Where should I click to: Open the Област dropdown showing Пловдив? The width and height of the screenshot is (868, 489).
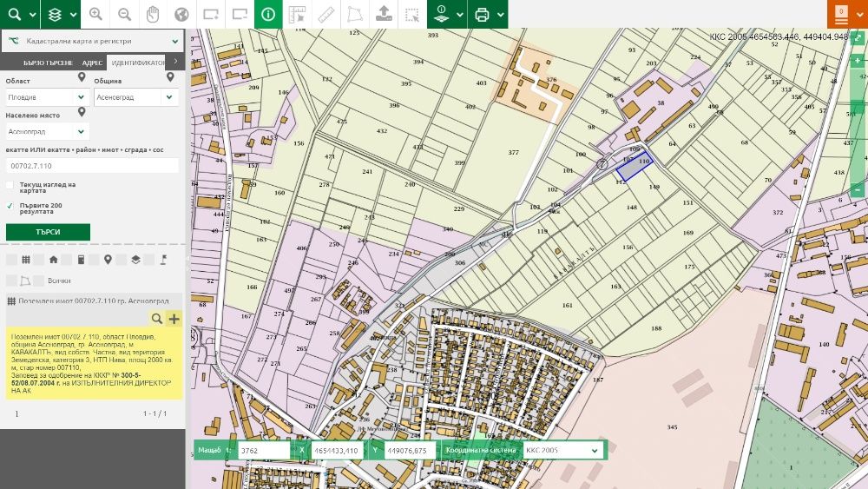pos(47,97)
